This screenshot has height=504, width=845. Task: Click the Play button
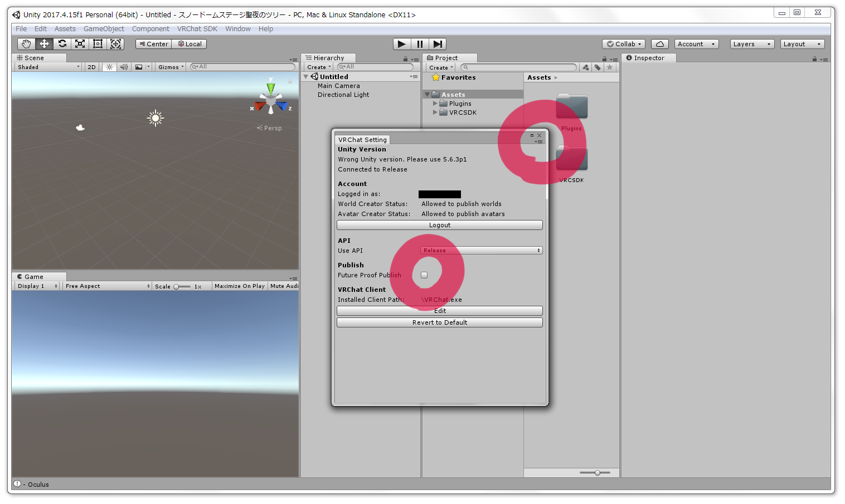pyautogui.click(x=402, y=44)
